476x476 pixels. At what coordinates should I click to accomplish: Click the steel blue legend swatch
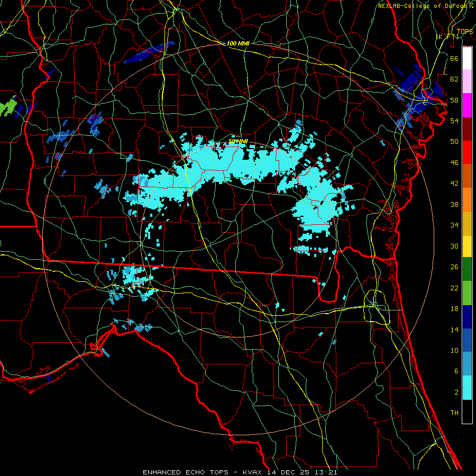click(467, 364)
